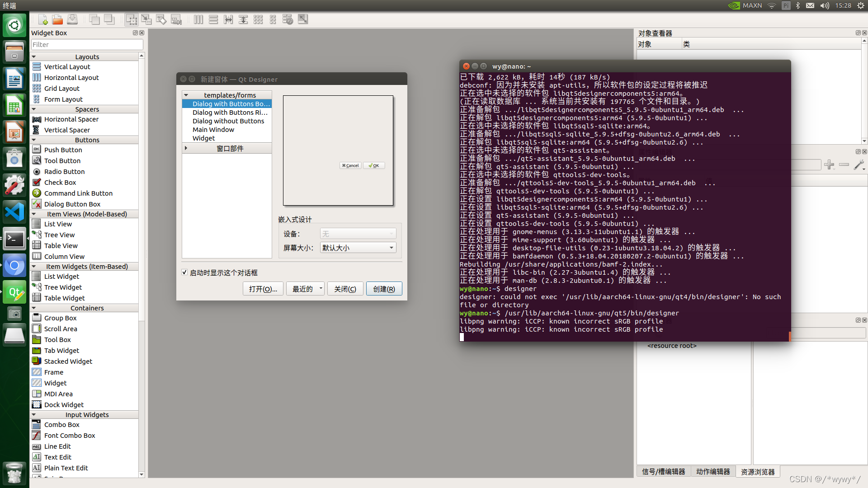Select Edit Tab Order mode icon

(176, 19)
